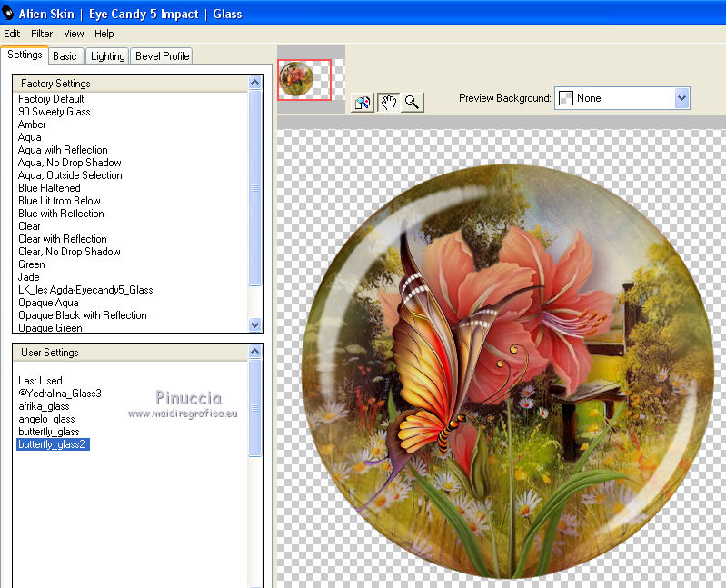Click the User Settings list header
Image resolution: width=726 pixels, height=588 pixels.
click(x=131, y=353)
